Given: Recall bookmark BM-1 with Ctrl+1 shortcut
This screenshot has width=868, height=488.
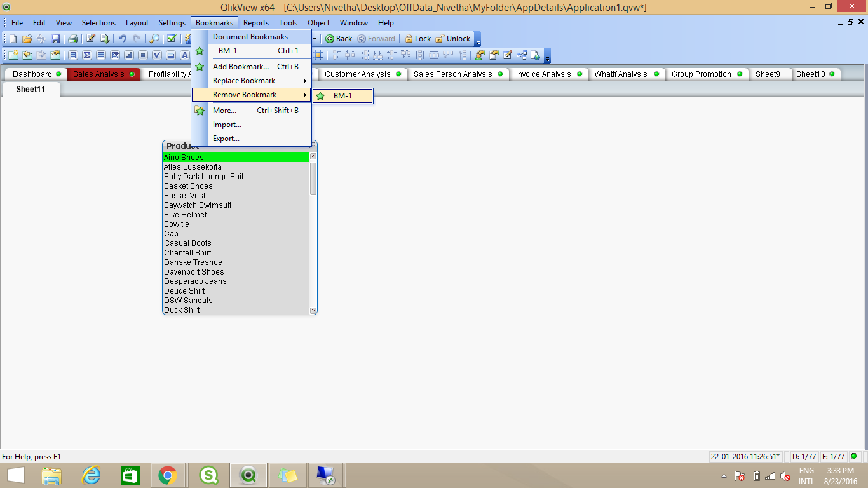Looking at the screenshot, I should pos(252,51).
